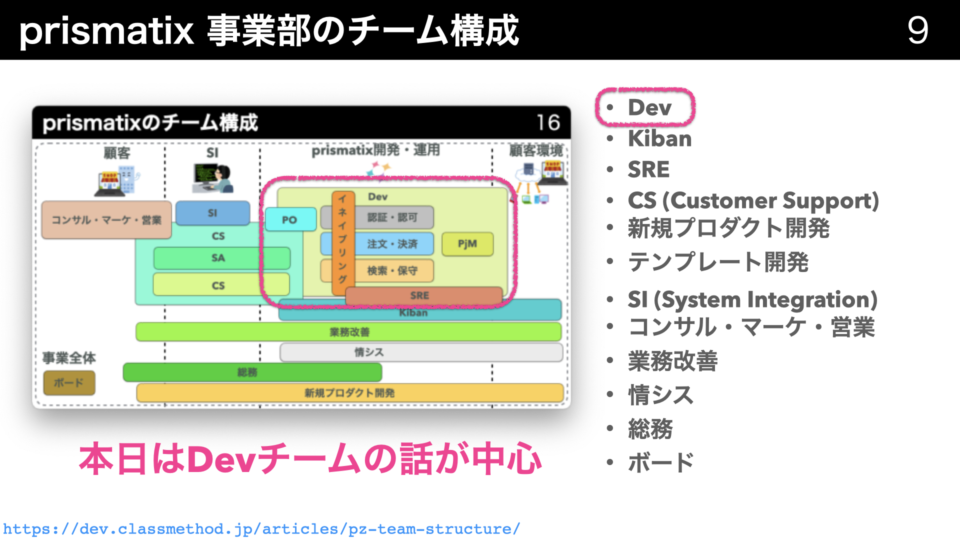Viewport: 960px width, 540px height.
Task: Click the blue 'SI' box in diagram
Action: (212, 213)
